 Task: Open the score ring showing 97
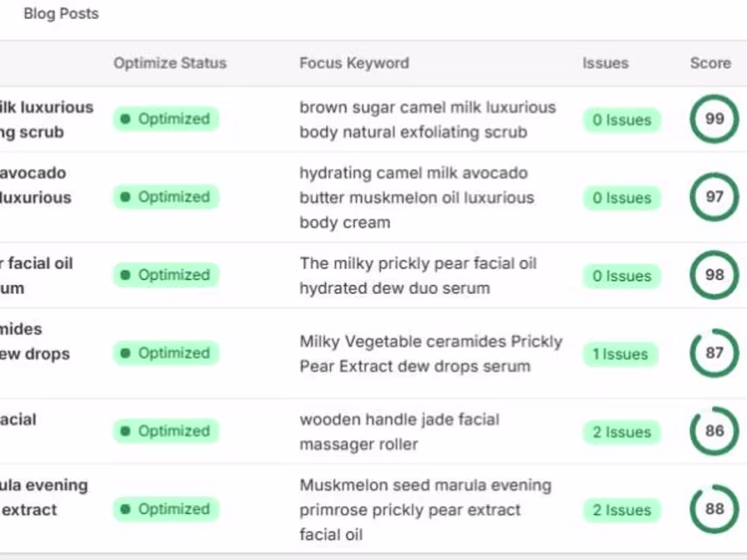pos(714,198)
